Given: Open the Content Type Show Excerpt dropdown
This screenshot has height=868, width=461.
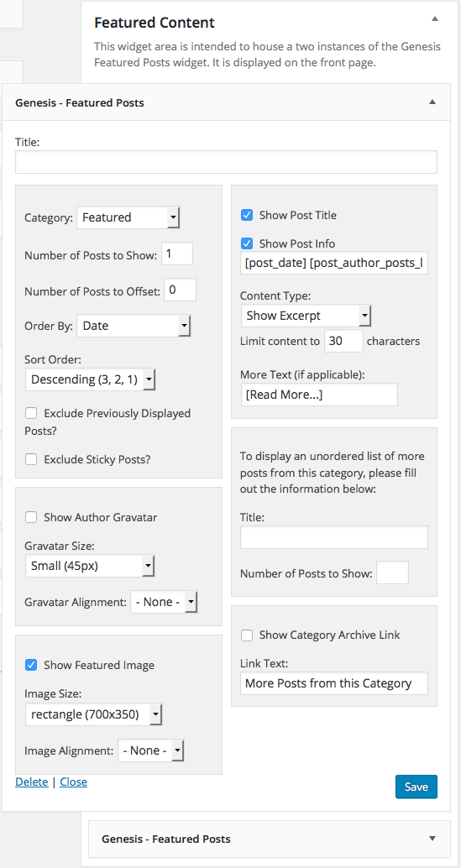Looking at the screenshot, I should pyautogui.click(x=306, y=316).
